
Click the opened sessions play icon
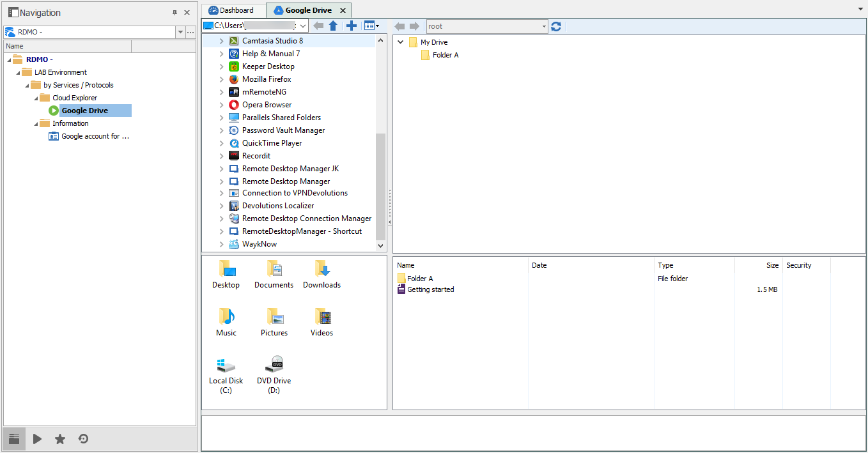pos(37,439)
